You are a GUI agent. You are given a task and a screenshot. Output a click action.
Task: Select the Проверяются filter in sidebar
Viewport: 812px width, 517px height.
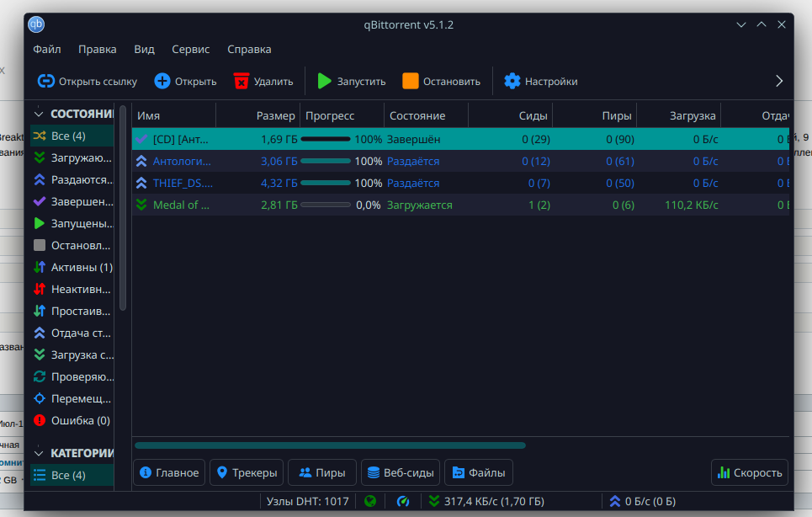point(72,376)
